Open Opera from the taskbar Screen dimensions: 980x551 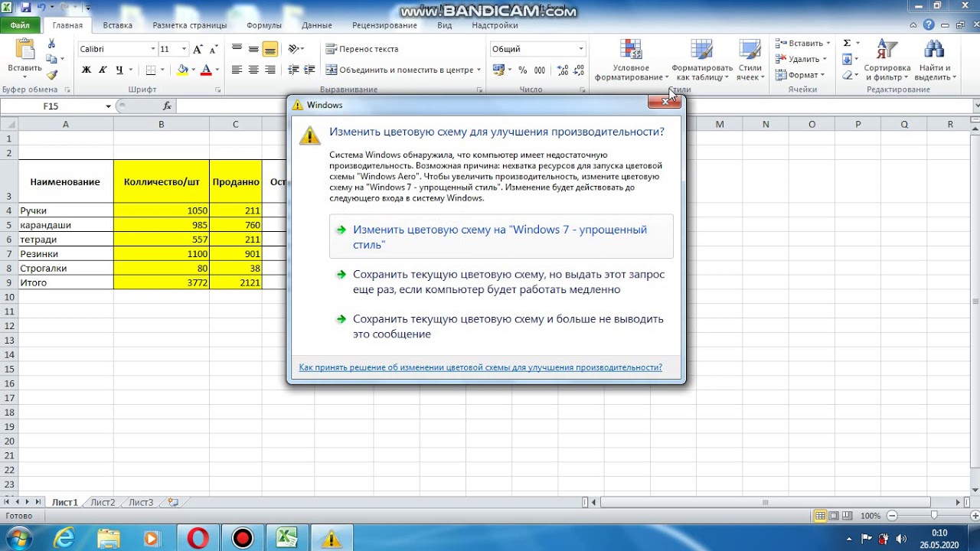(198, 539)
